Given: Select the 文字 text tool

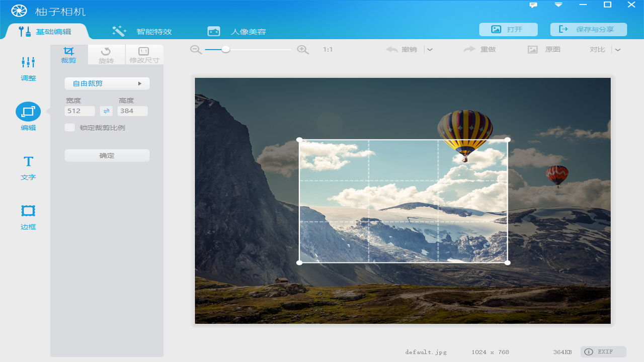Looking at the screenshot, I should click(28, 162).
